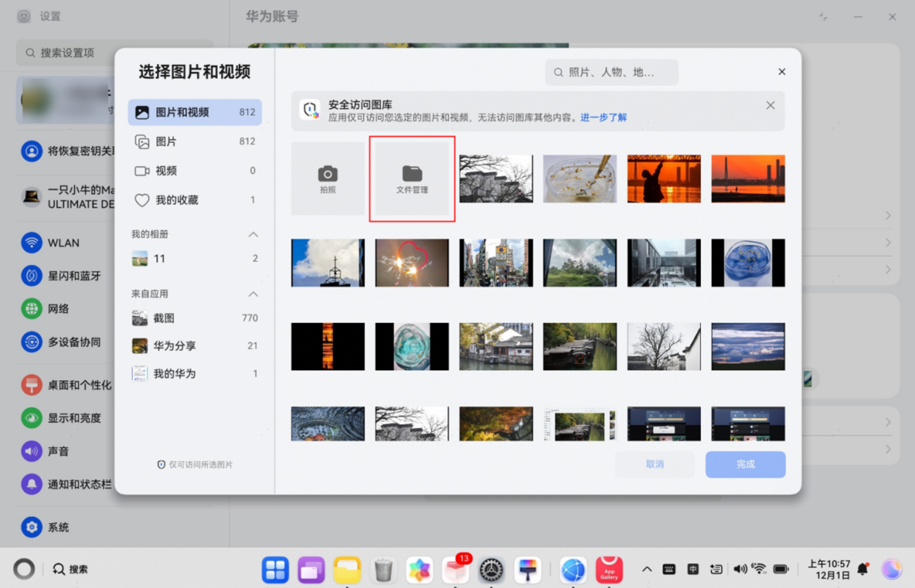This screenshot has height=588, width=915.
Task: Click the 声音 speaker icon
Action: [x=32, y=451]
